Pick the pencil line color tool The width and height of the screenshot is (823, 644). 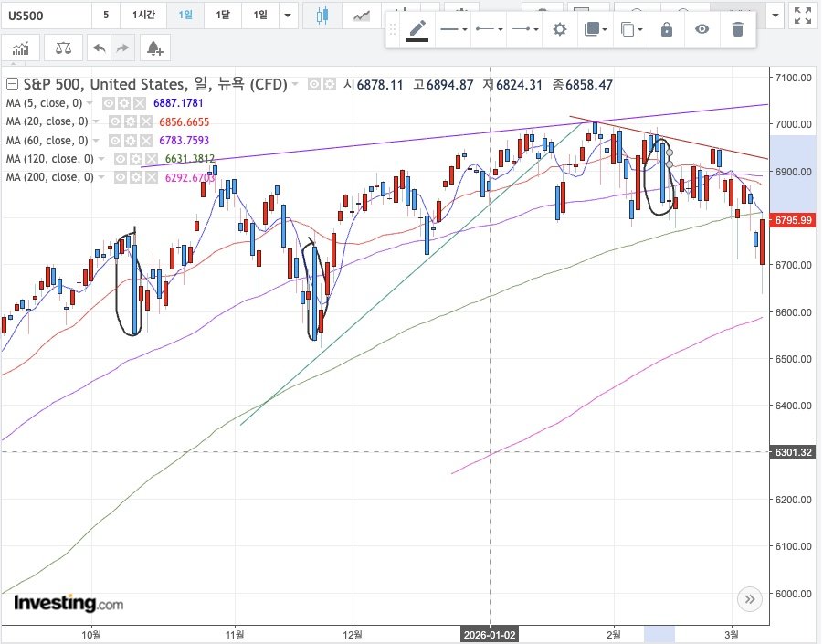tap(417, 29)
